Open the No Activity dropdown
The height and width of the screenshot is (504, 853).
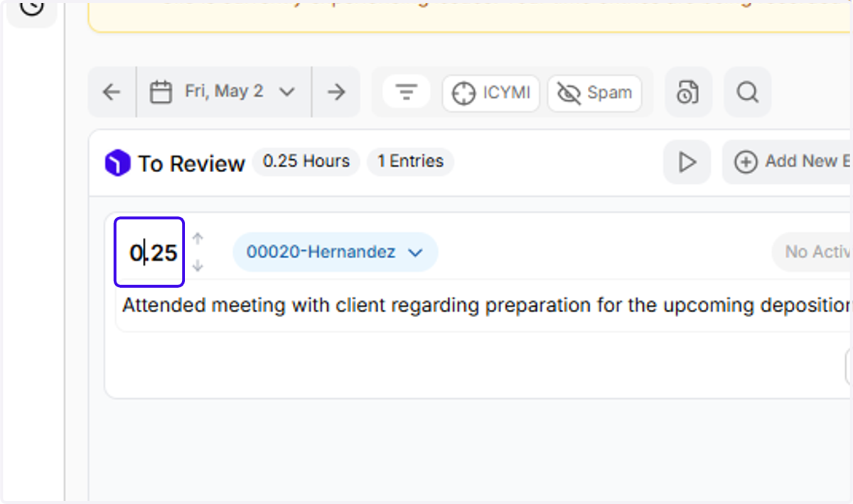click(812, 252)
